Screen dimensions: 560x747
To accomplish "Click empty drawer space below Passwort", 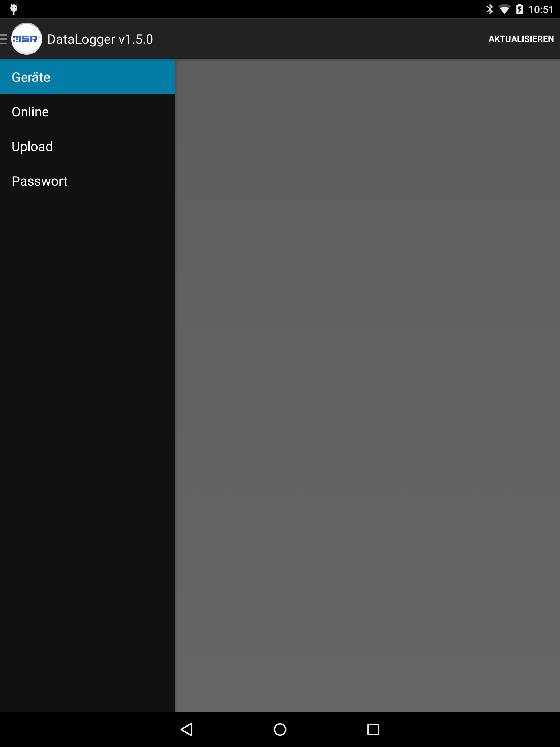I will click(87, 455).
